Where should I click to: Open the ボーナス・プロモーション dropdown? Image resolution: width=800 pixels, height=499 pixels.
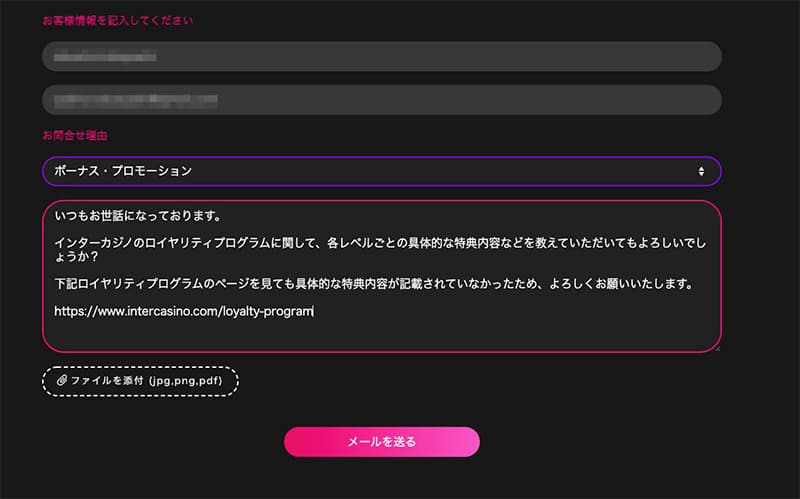(382, 171)
